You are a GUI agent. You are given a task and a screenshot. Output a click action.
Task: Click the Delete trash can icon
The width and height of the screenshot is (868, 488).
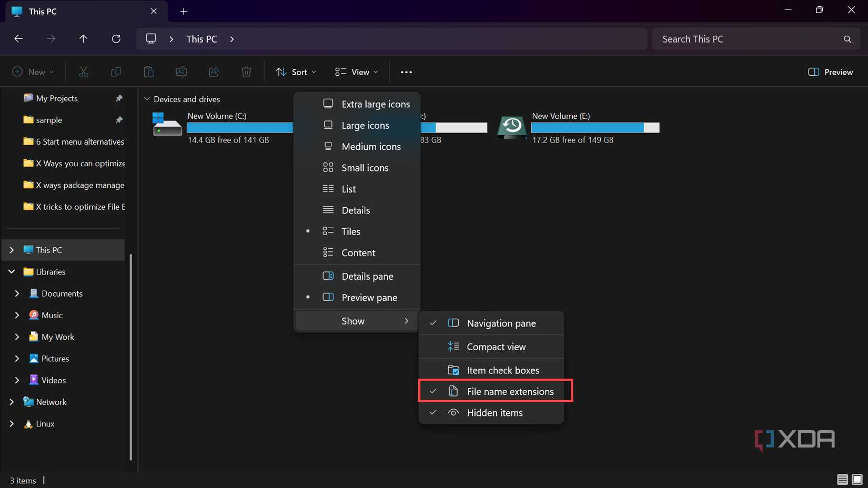(246, 72)
